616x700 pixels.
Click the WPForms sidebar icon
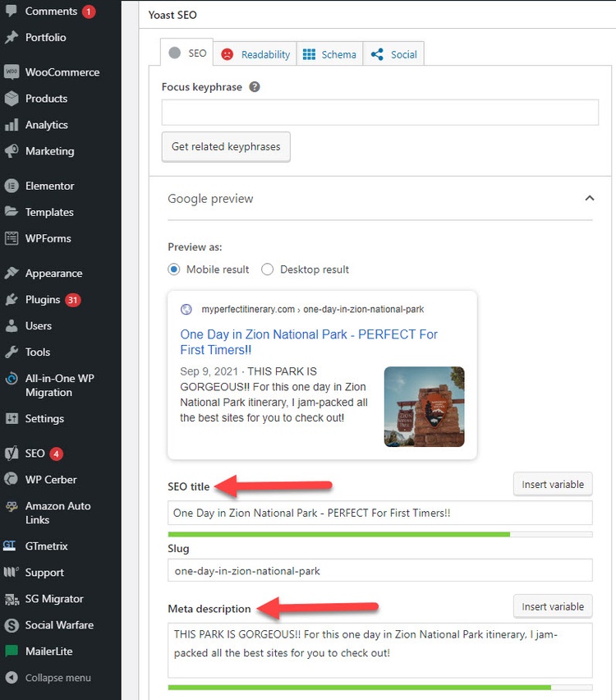pos(11,238)
